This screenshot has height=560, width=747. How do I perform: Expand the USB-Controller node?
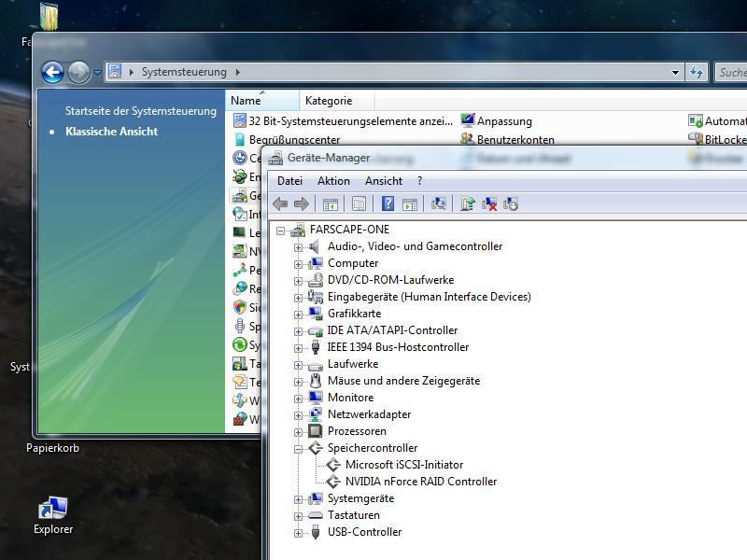point(298,533)
